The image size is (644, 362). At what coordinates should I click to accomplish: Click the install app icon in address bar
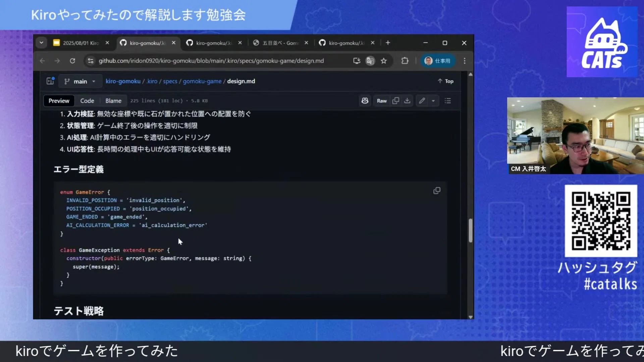pyautogui.click(x=357, y=61)
